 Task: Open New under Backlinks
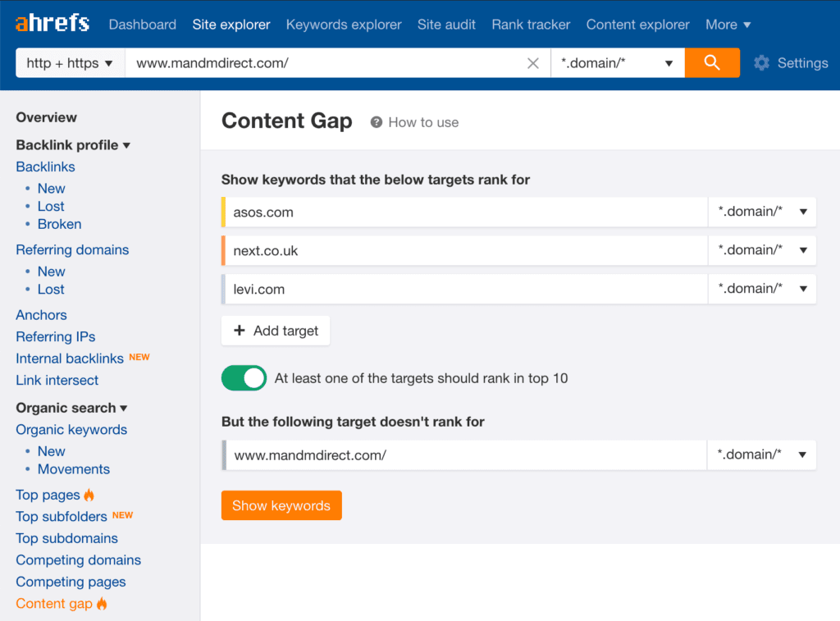[x=52, y=189]
